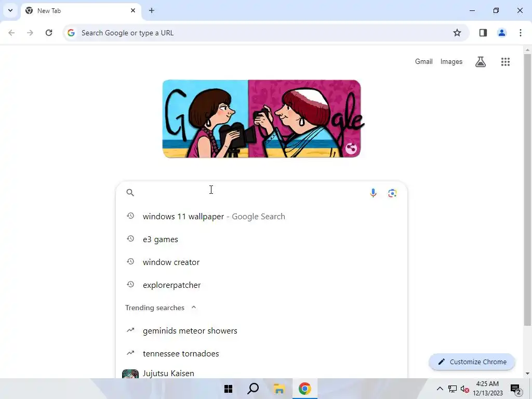
Task: Open the Gmail link
Action: pos(424,61)
